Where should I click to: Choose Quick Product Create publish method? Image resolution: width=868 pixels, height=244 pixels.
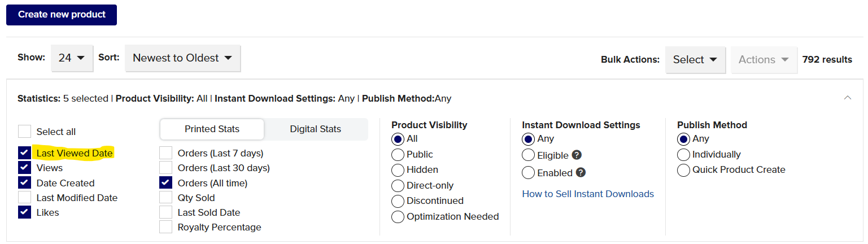[x=683, y=170]
